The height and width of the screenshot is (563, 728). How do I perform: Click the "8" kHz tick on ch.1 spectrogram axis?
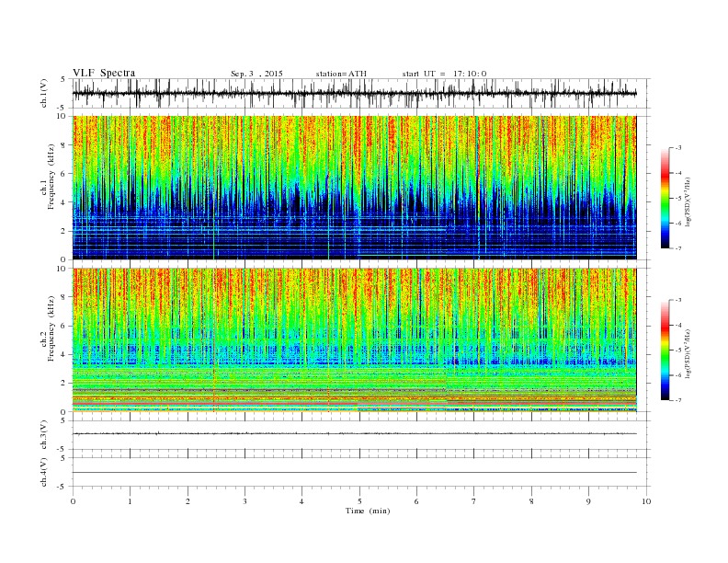click(x=64, y=145)
